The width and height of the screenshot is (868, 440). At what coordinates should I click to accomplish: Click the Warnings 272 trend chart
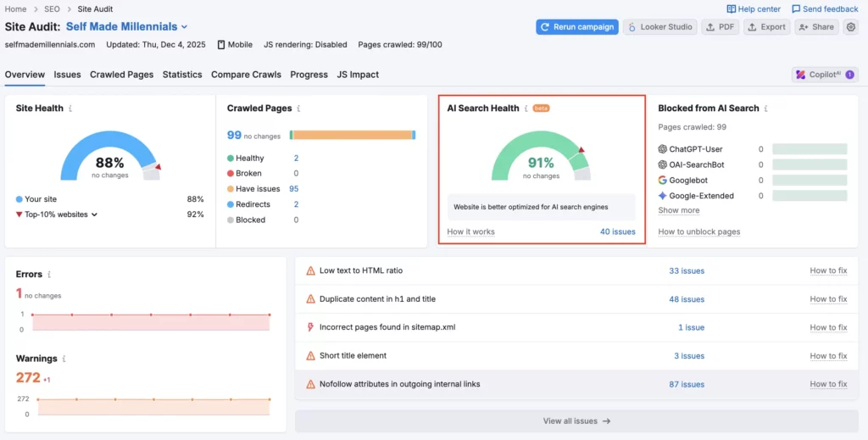(x=153, y=407)
